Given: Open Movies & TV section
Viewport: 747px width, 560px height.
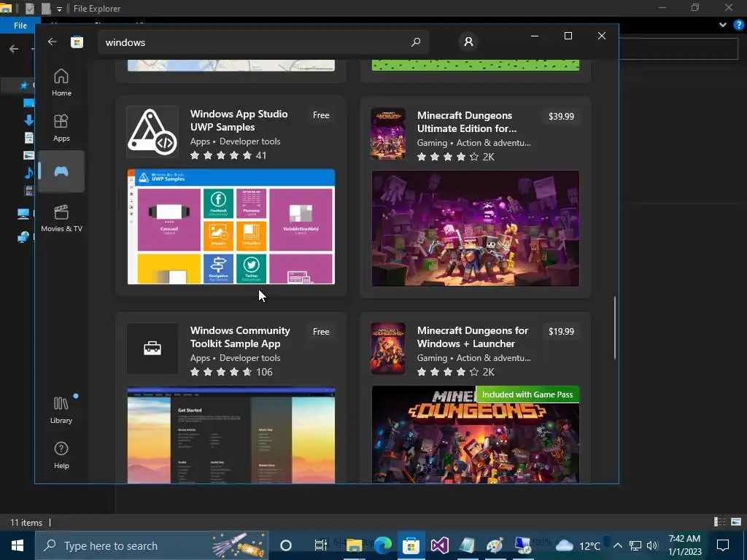Looking at the screenshot, I should point(61,218).
